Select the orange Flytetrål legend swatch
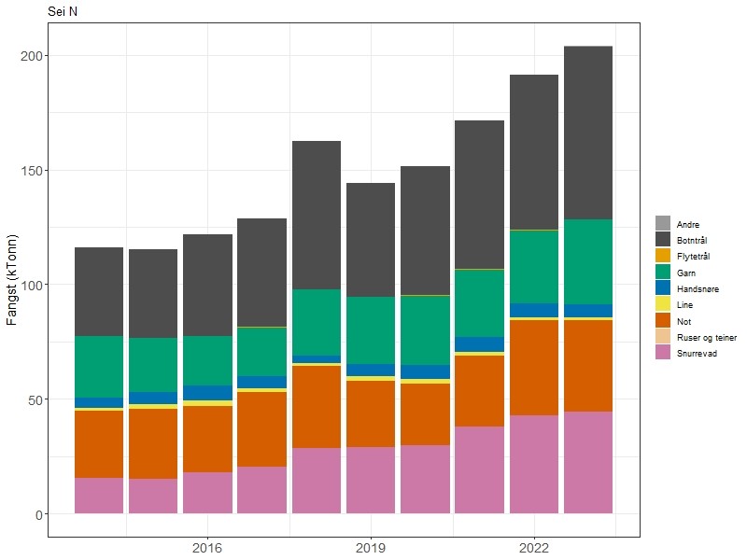 tap(663, 256)
